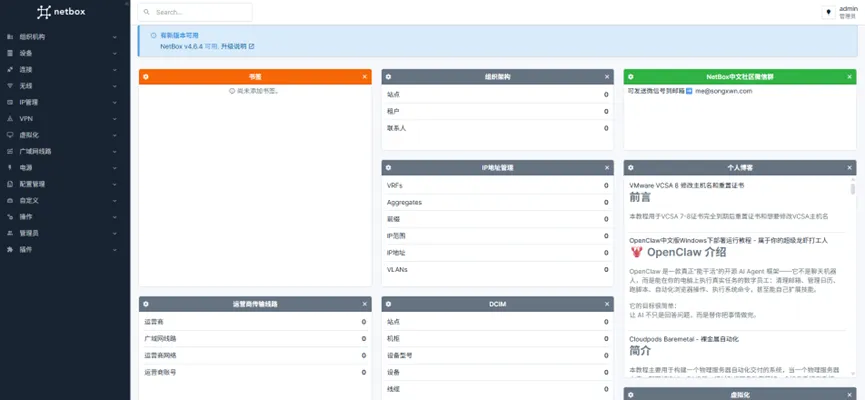The width and height of the screenshot is (865, 400).
Task: Open settings gear of the 虚拟化 widget
Action: click(x=631, y=395)
